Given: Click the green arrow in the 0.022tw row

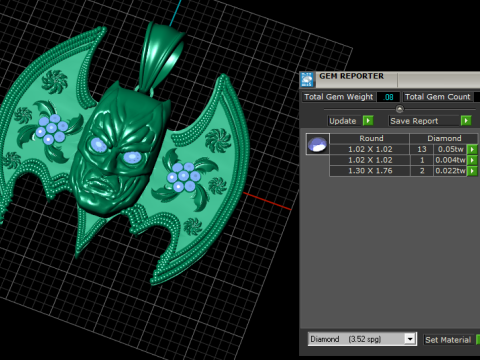Looking at the screenshot, I should point(472,171).
